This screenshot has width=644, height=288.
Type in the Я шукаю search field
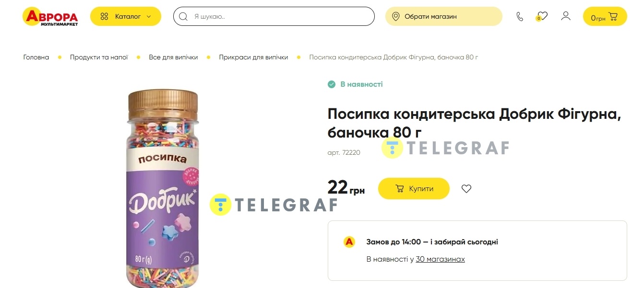(x=281, y=17)
